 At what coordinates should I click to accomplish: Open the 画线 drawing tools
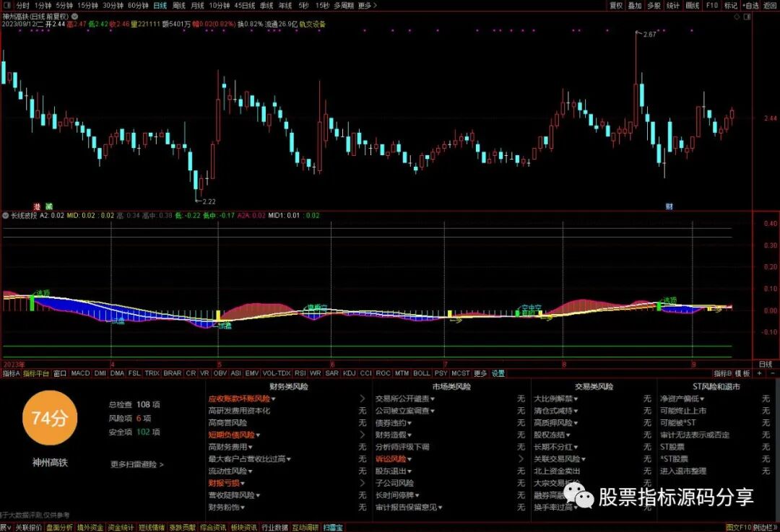point(693,6)
